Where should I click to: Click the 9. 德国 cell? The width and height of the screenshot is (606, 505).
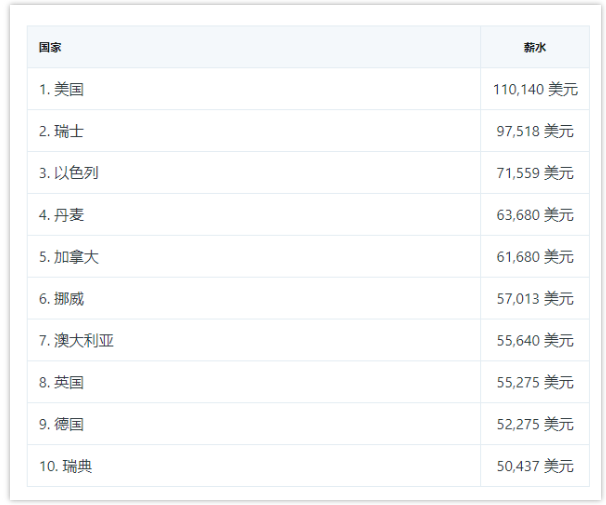point(254,424)
